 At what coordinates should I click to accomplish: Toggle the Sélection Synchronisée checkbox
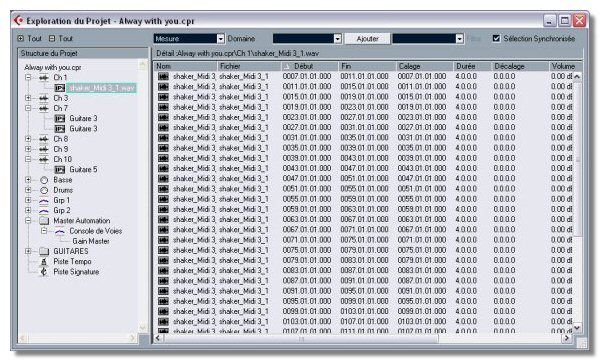(496, 39)
